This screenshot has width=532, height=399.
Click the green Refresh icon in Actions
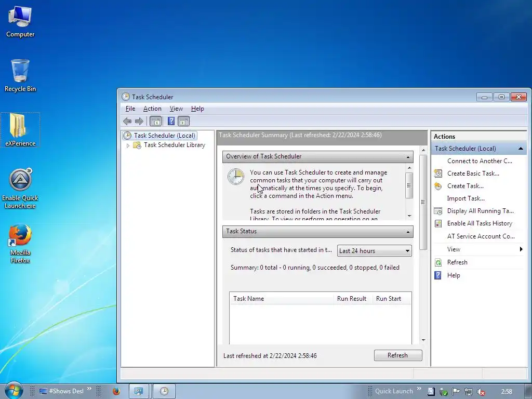(x=438, y=262)
